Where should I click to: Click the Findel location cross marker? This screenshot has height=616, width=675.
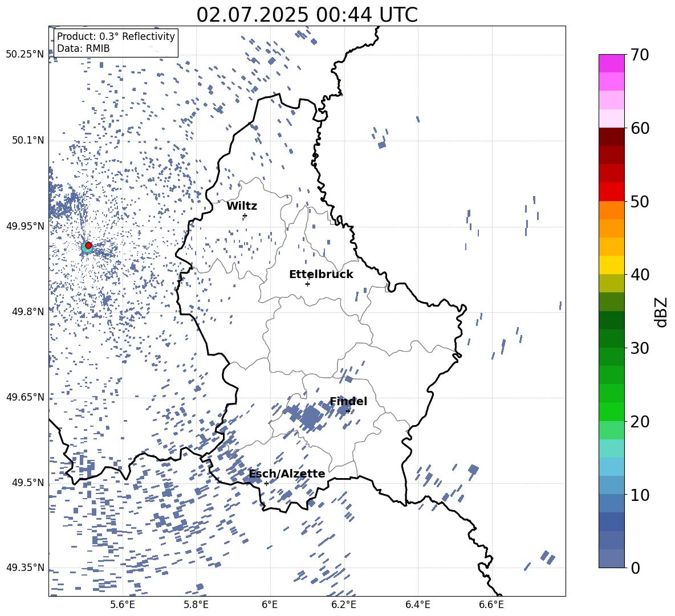click(x=348, y=411)
